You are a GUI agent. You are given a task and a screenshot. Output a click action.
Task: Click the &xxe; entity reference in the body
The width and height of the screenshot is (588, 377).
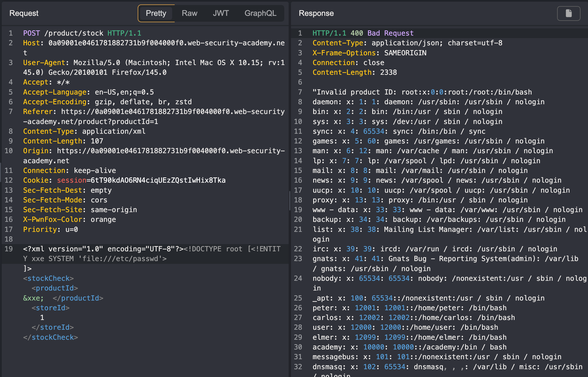coord(33,298)
